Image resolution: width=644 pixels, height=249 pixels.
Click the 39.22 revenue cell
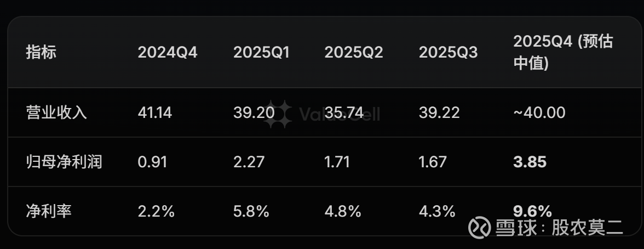pos(439,113)
